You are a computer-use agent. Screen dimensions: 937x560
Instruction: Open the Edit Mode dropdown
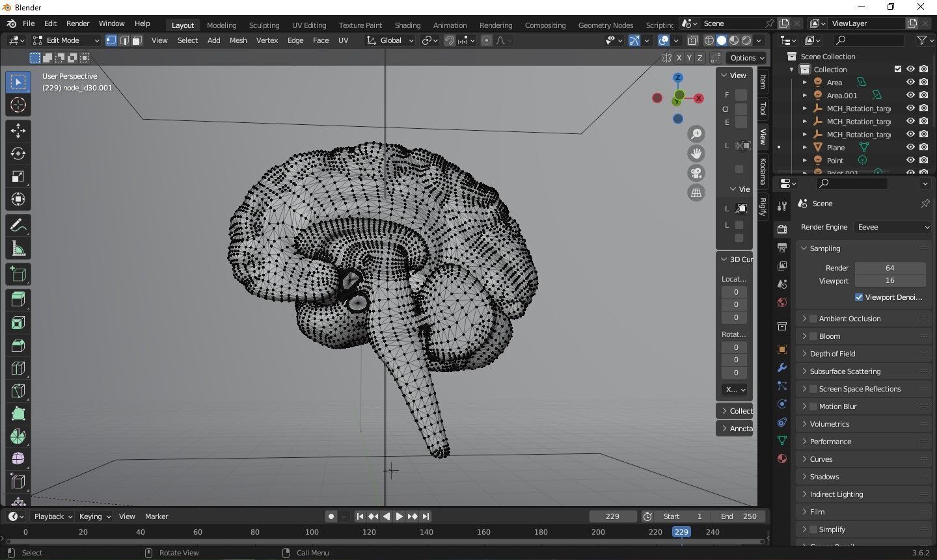[66, 40]
